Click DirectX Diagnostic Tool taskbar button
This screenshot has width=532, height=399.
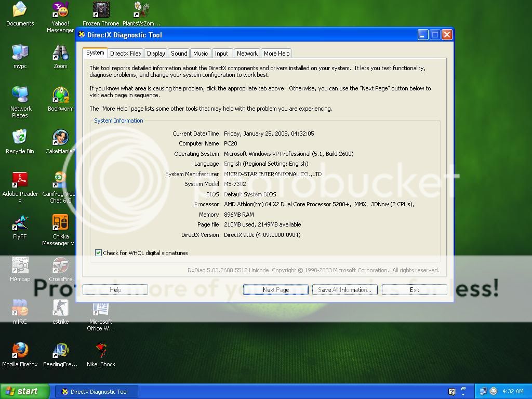tap(96, 392)
